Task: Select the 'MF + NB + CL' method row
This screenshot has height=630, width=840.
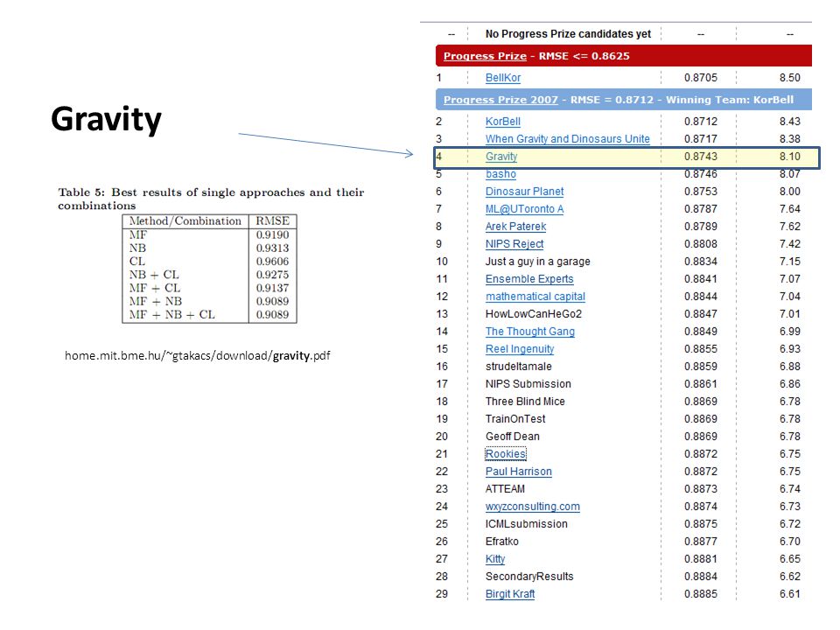Action: point(172,315)
